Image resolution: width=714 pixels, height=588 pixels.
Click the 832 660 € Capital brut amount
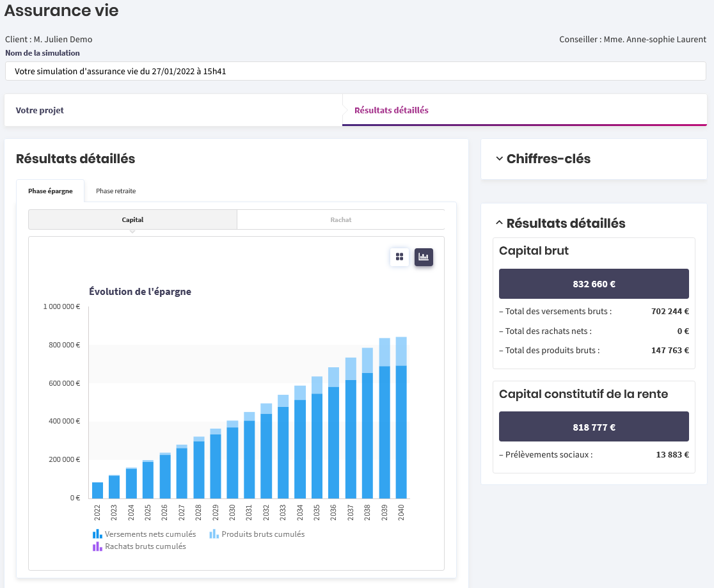tap(594, 283)
